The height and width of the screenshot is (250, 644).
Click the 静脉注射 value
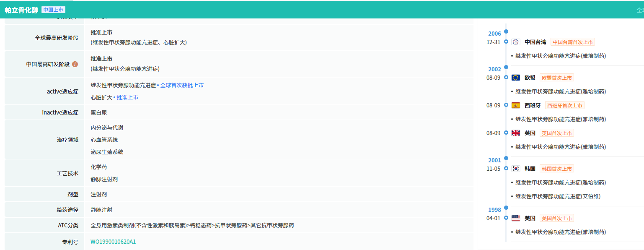tap(101, 210)
